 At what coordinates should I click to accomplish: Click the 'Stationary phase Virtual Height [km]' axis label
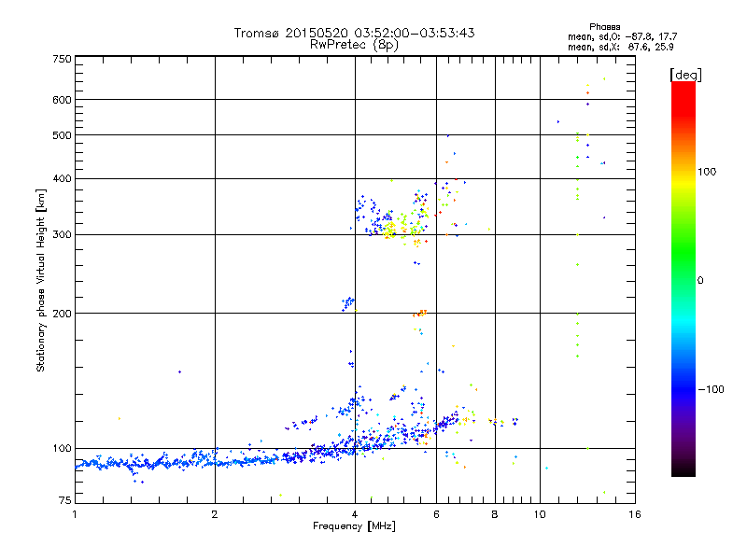[41, 280]
